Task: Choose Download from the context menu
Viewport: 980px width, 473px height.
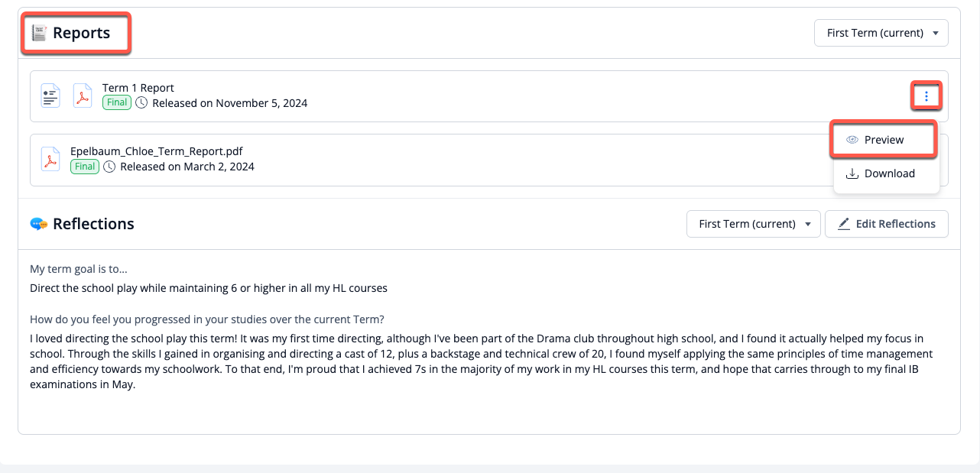Action: [889, 173]
